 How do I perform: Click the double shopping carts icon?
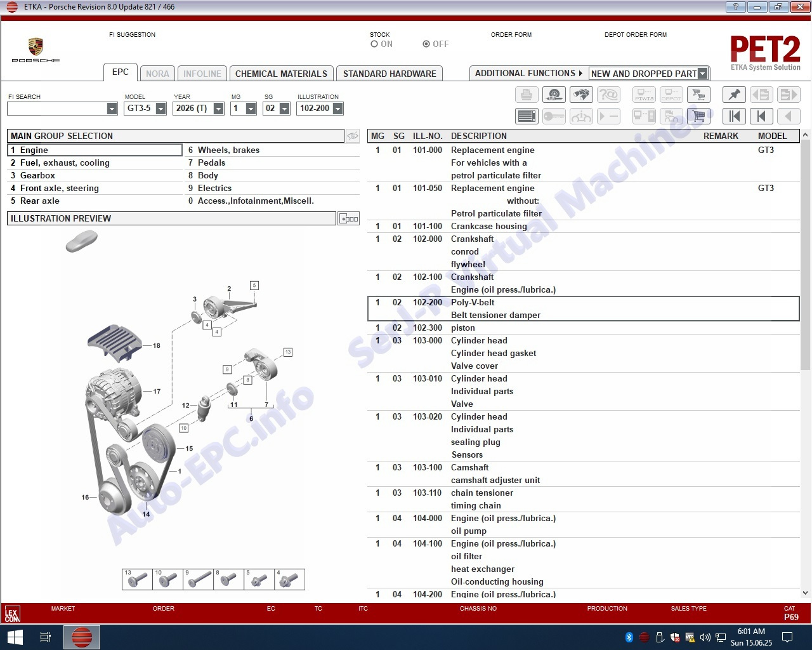[x=698, y=95]
